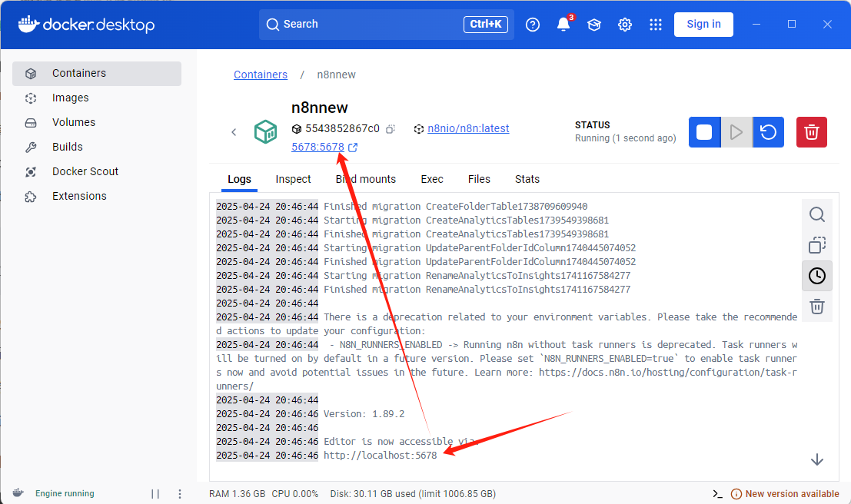Click the RAM 1.36 GB status
The width and height of the screenshot is (851, 504).
(x=238, y=494)
